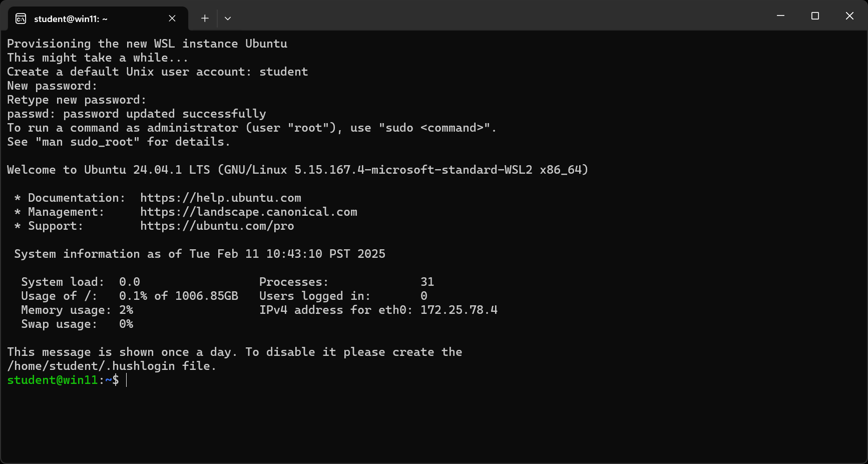Click the X to close the current tab

click(172, 18)
